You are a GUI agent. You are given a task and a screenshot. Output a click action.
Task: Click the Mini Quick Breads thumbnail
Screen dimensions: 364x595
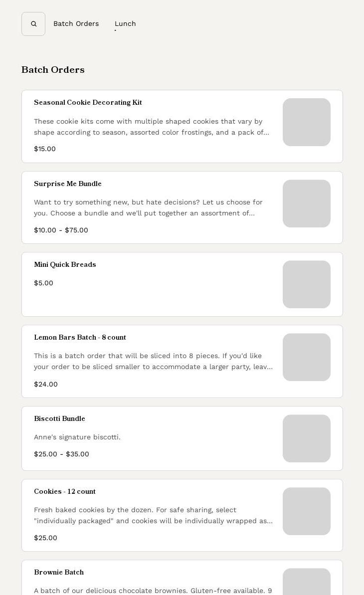click(306, 284)
